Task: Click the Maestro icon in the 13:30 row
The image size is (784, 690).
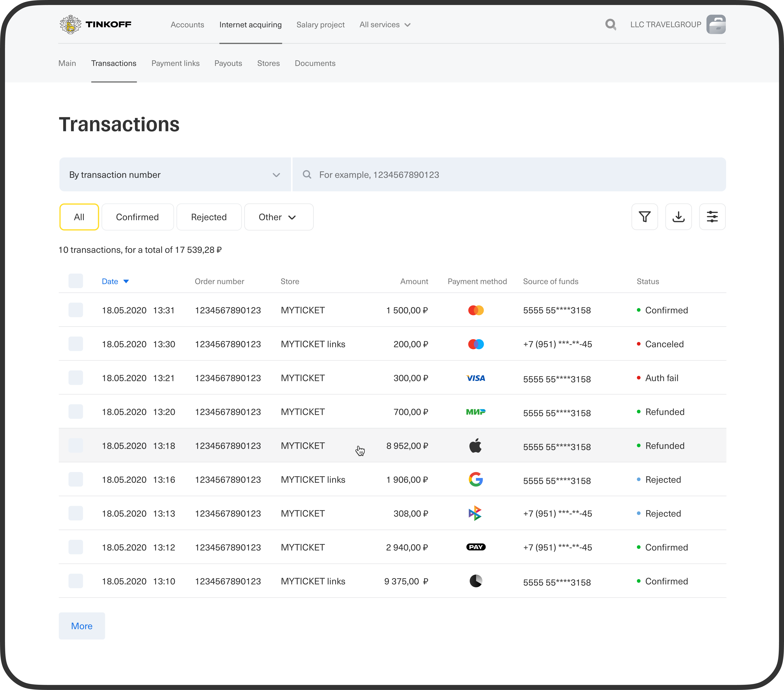Action: point(476,344)
